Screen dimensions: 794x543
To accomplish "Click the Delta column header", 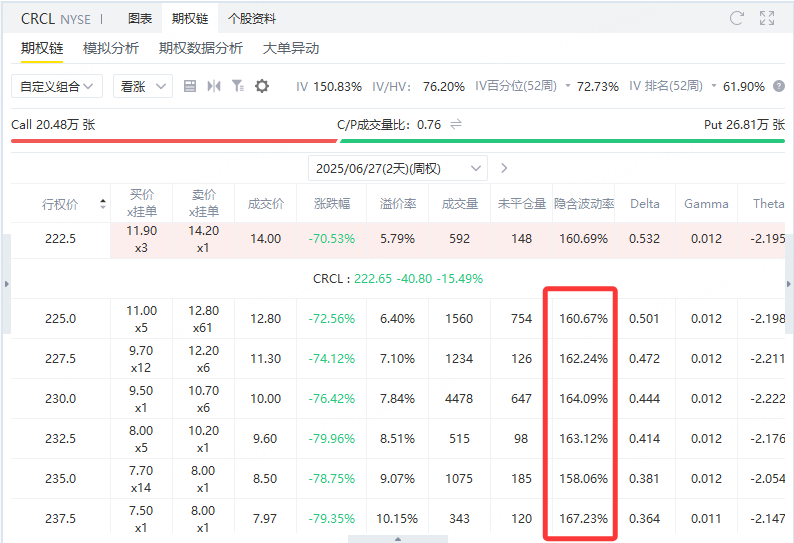I will [645, 204].
